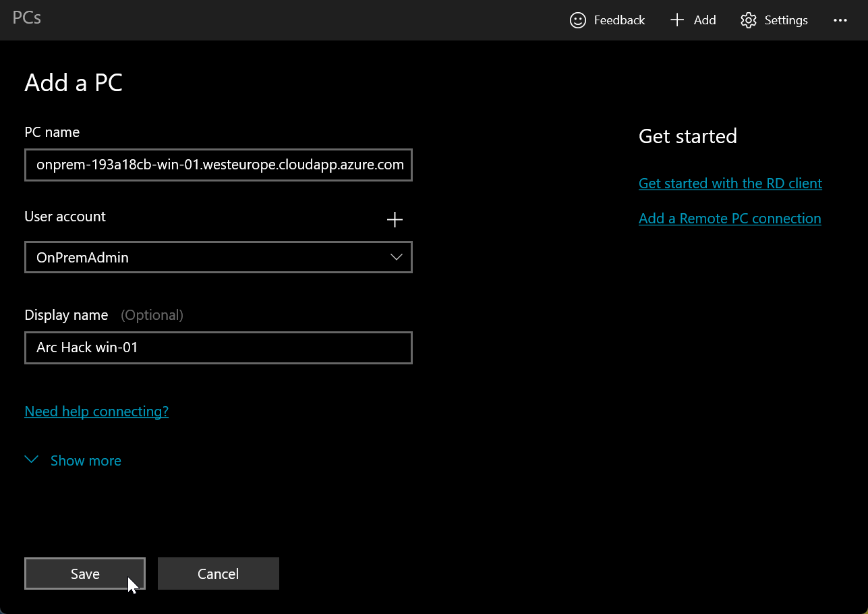Open Add a Remote PC connection link
Image resolution: width=868 pixels, height=614 pixels.
730,218
